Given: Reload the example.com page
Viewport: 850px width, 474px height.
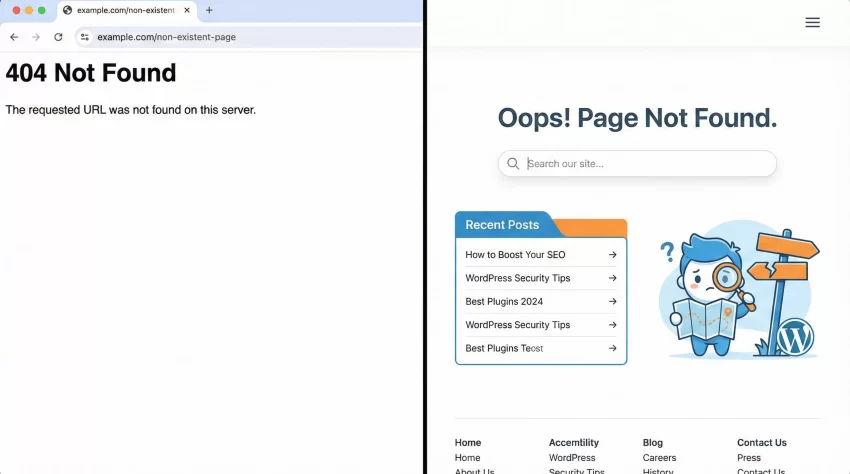Looking at the screenshot, I should tap(58, 37).
